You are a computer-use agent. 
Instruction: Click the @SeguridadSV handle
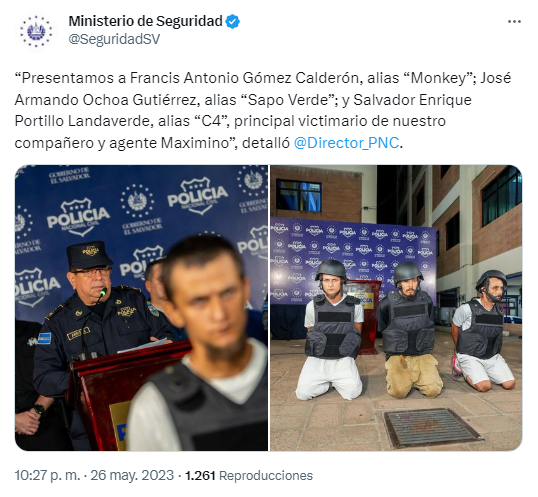point(114,39)
